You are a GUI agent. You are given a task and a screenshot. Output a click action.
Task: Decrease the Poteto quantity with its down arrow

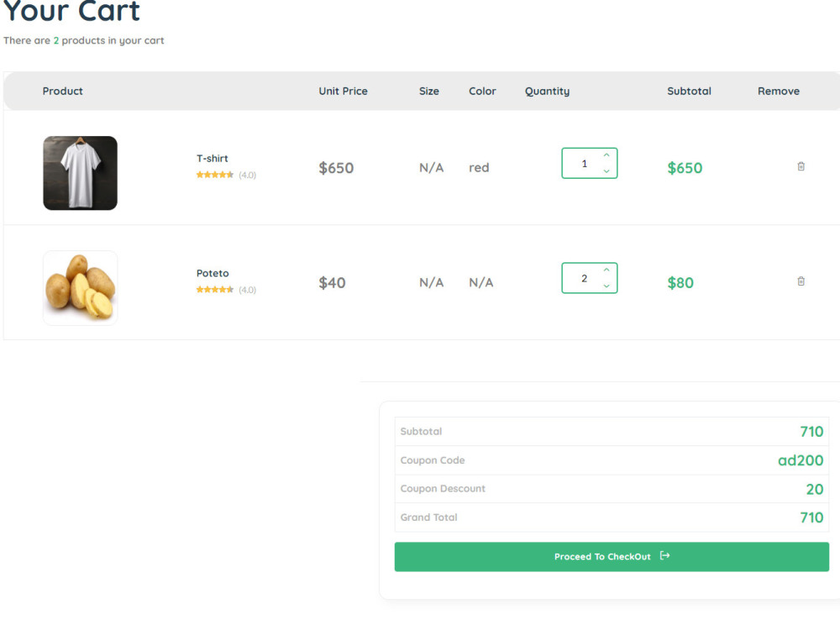(x=606, y=286)
